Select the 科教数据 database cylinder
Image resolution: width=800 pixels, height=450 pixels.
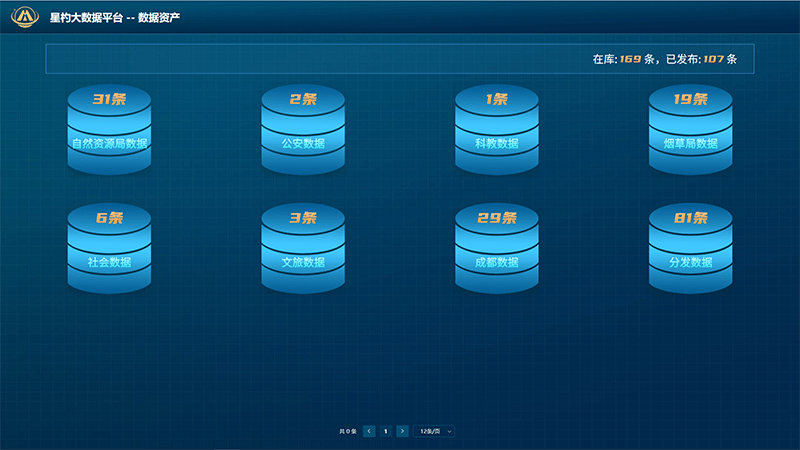[497, 135]
